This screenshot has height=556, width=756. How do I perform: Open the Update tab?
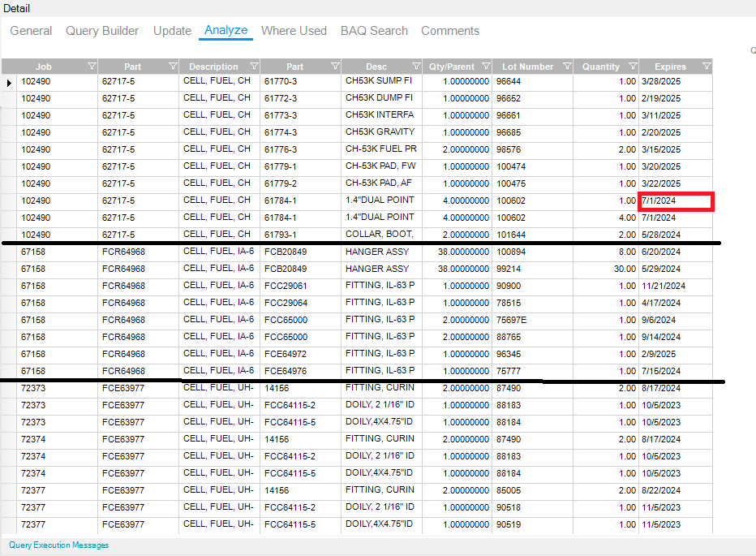[x=172, y=31]
